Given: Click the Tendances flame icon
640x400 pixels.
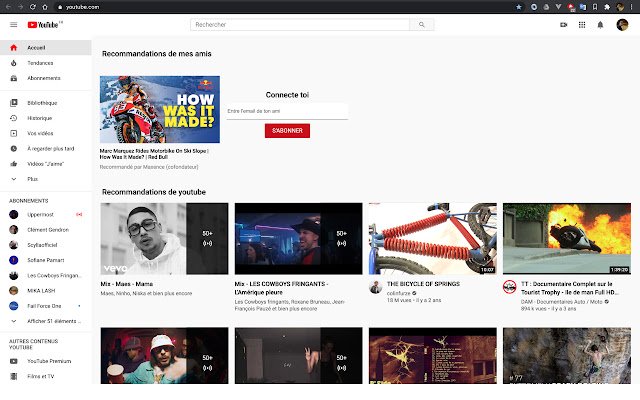Looking at the screenshot, I should (13, 63).
